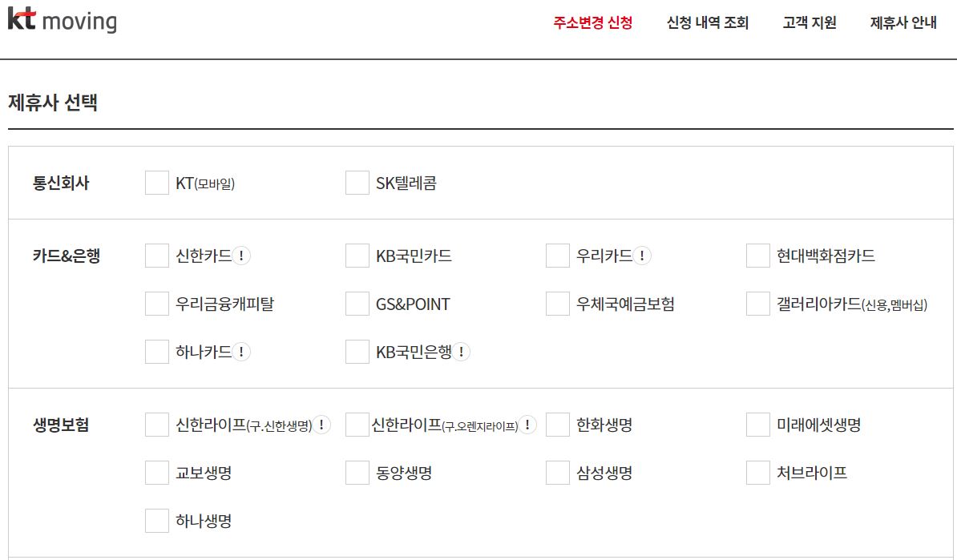View the notice icon beside KB국민은행
Viewport: 957px width, 560px height.
pos(461,352)
